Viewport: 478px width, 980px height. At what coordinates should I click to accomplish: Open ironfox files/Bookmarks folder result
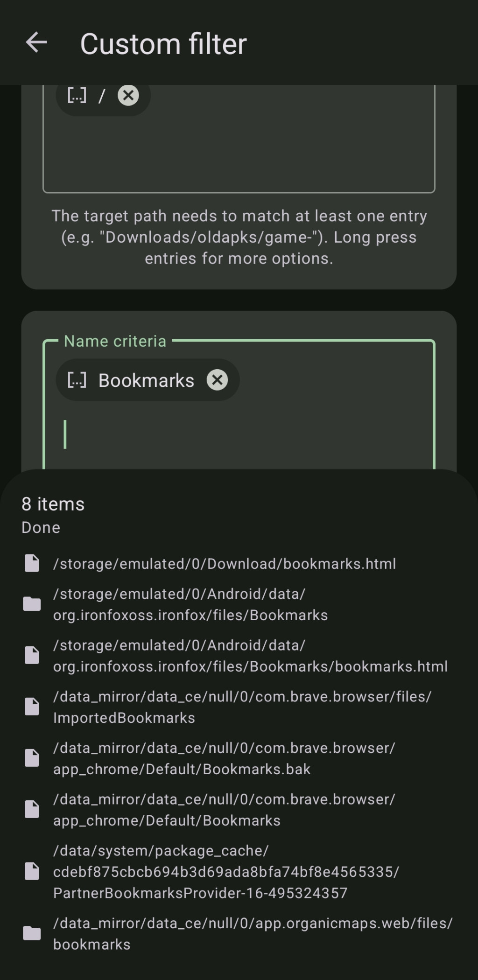coord(190,604)
